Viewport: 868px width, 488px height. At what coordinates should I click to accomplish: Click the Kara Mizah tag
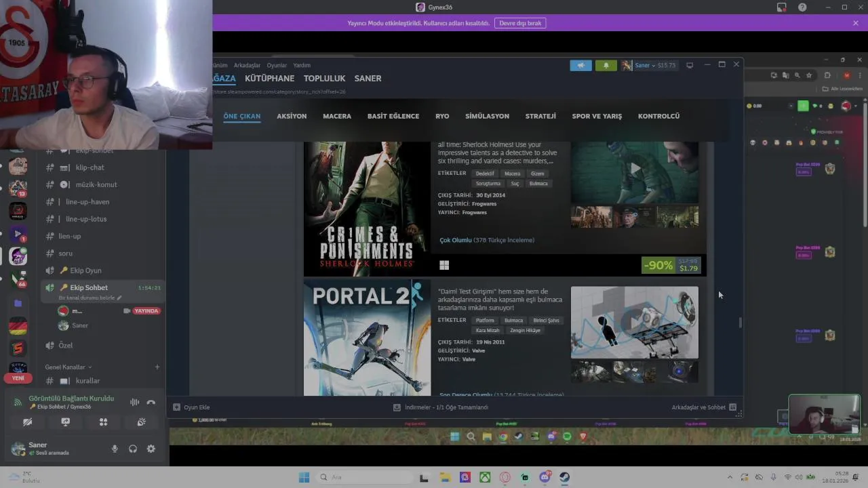488,331
